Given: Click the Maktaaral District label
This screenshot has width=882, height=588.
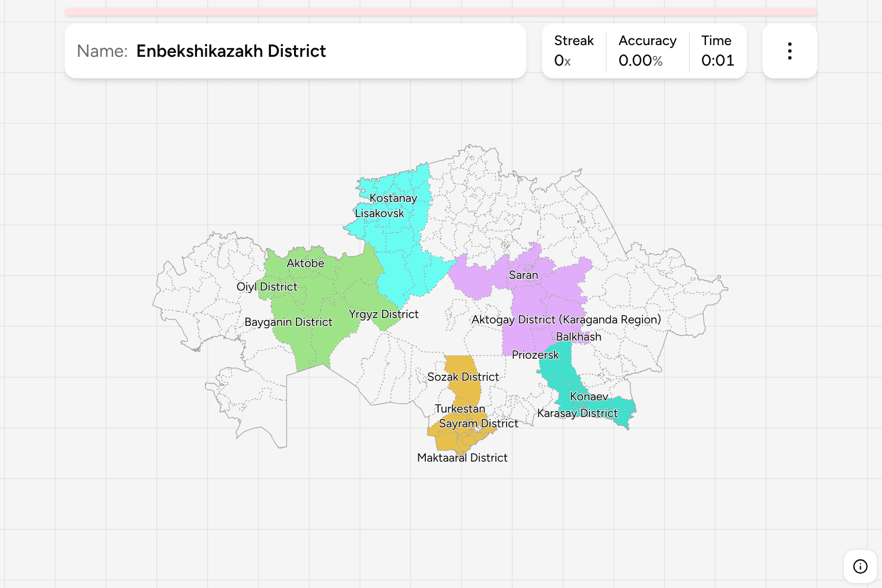Looking at the screenshot, I should pyautogui.click(x=462, y=458).
